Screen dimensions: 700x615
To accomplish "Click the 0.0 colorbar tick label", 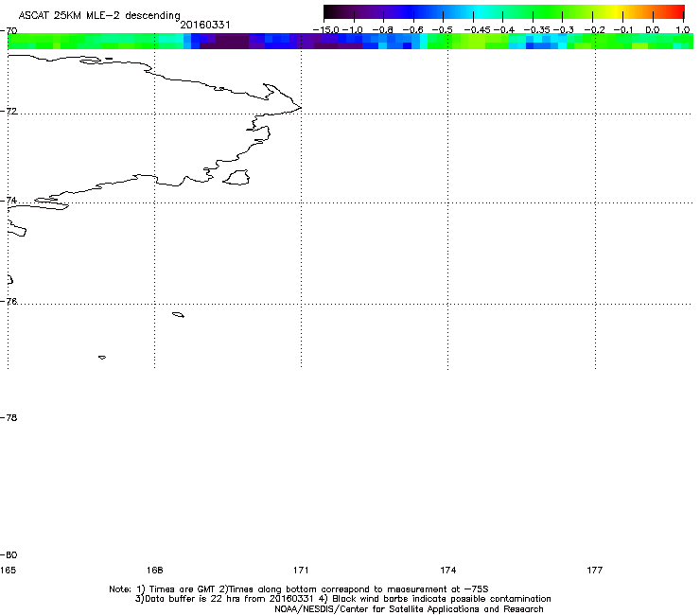I will pyautogui.click(x=653, y=30).
